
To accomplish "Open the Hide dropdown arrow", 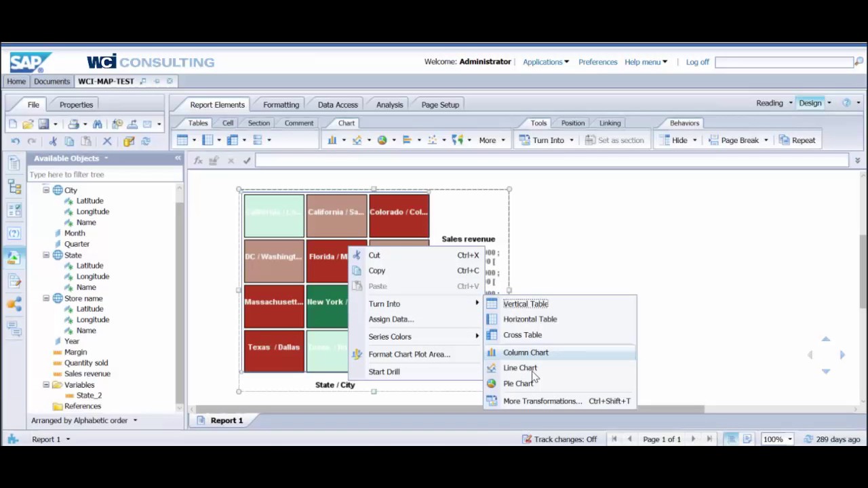I will (x=695, y=140).
